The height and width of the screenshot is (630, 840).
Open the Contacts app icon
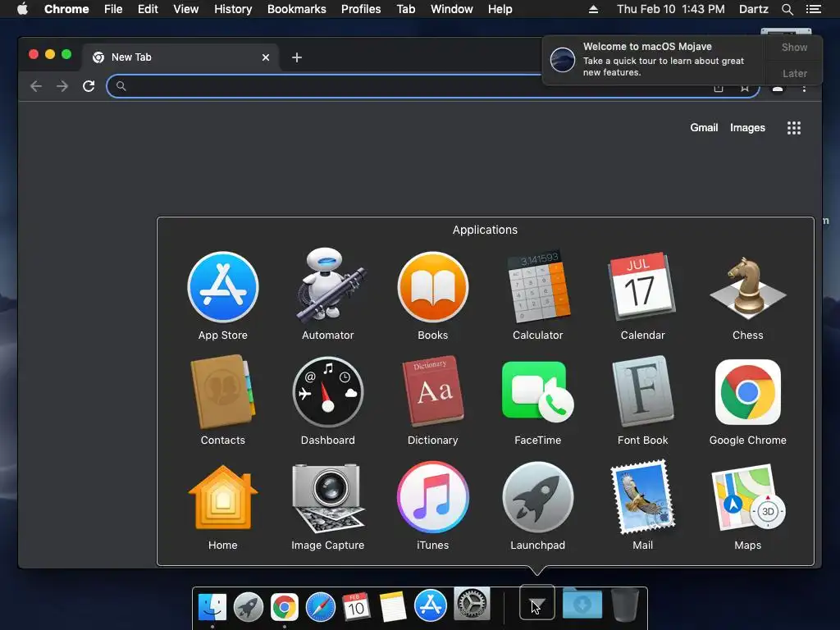(x=223, y=391)
